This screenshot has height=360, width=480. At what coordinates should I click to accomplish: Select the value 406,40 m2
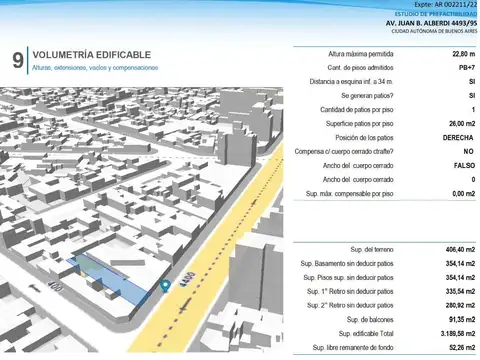pyautogui.click(x=460, y=250)
